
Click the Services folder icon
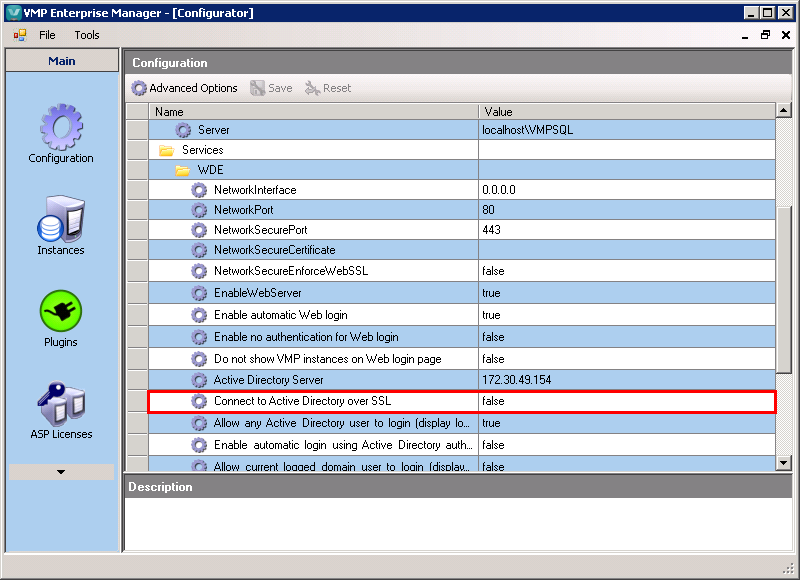click(167, 150)
